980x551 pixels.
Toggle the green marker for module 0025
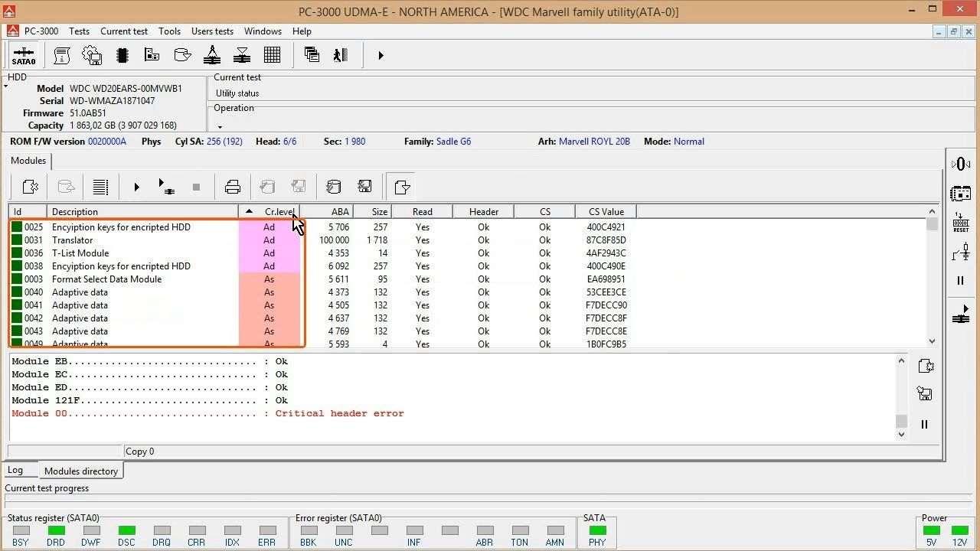[x=17, y=227]
